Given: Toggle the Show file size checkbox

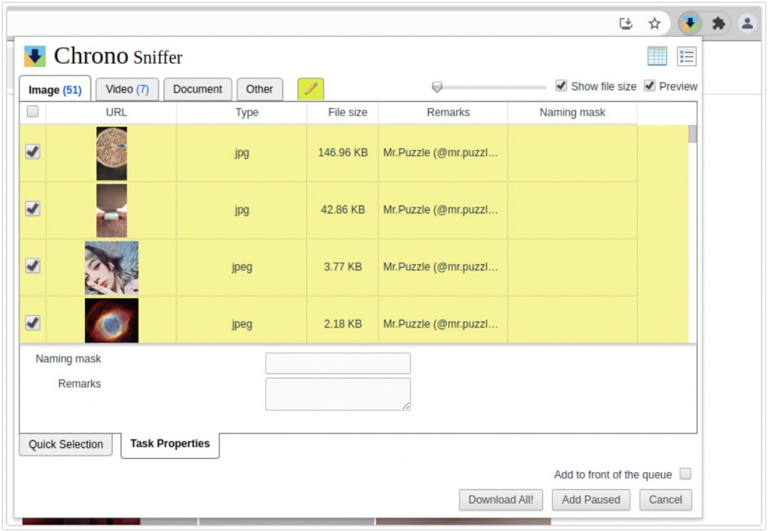Looking at the screenshot, I should pos(561,86).
